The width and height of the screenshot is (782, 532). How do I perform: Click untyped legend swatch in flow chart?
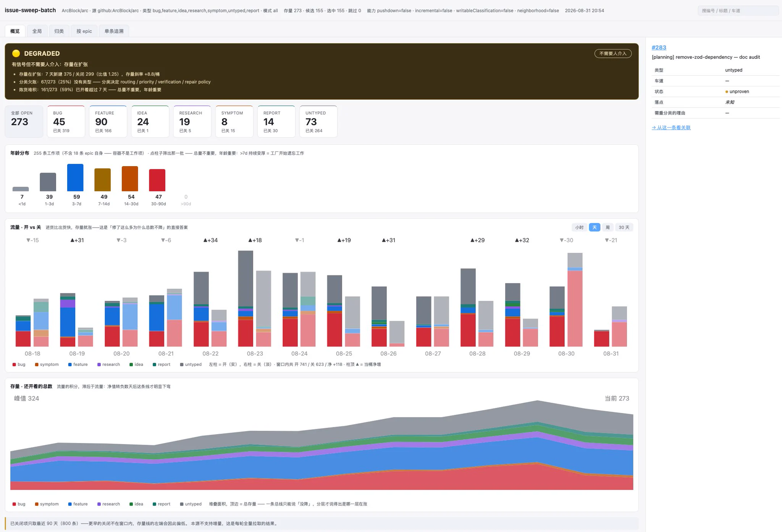(182, 365)
